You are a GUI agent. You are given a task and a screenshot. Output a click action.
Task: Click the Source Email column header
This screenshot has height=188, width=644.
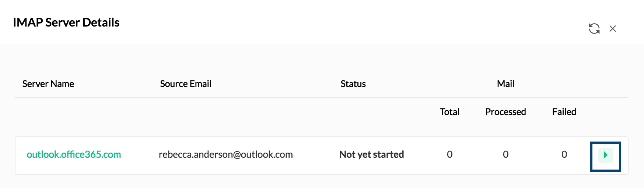(186, 84)
